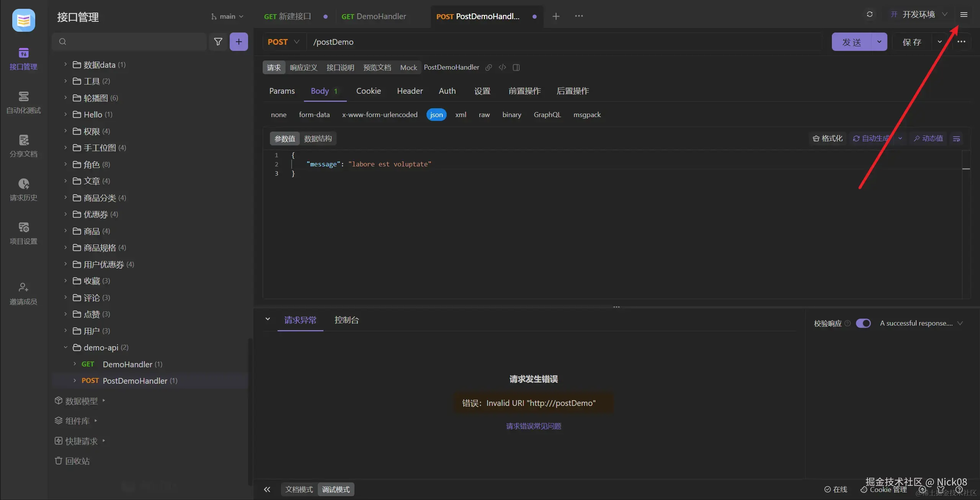Open the 请求错误常见问题 link
This screenshot has width=980, height=500.
click(533, 426)
